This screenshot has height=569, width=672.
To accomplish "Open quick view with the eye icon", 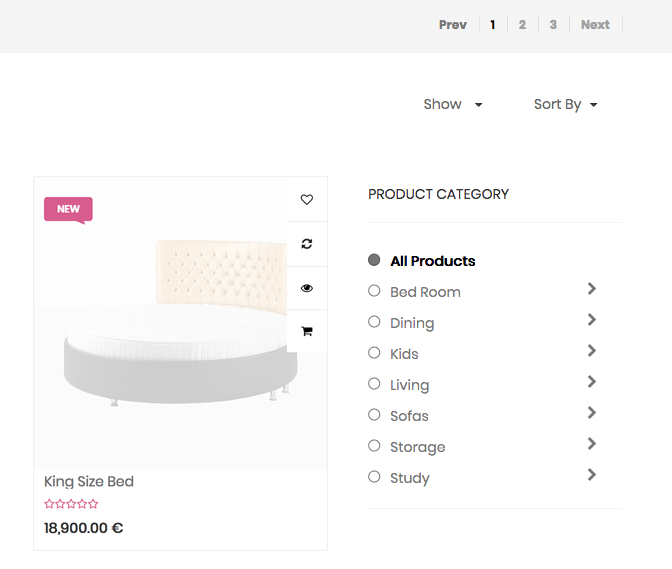I will pos(306,288).
